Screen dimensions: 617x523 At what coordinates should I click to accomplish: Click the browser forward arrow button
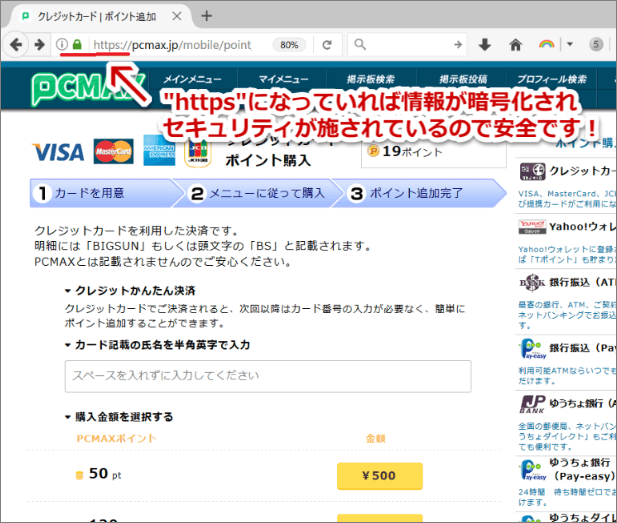click(40, 44)
